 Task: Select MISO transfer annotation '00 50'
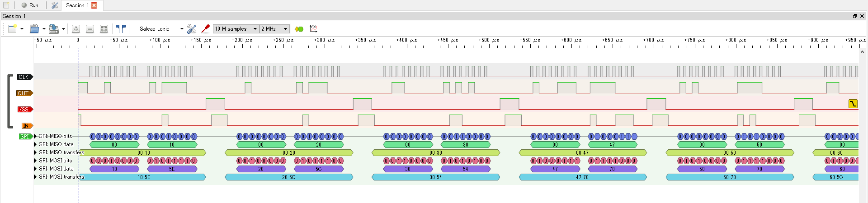pos(730,153)
